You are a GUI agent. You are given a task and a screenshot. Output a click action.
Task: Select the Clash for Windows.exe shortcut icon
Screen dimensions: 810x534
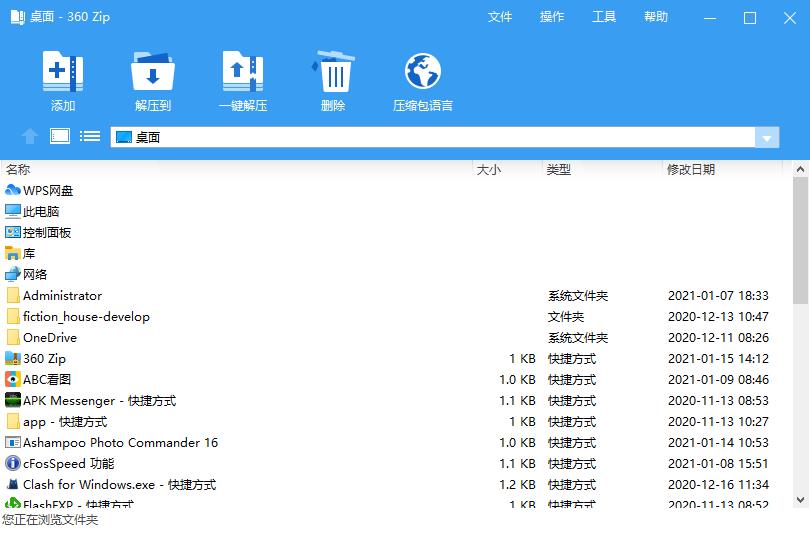click(12, 484)
